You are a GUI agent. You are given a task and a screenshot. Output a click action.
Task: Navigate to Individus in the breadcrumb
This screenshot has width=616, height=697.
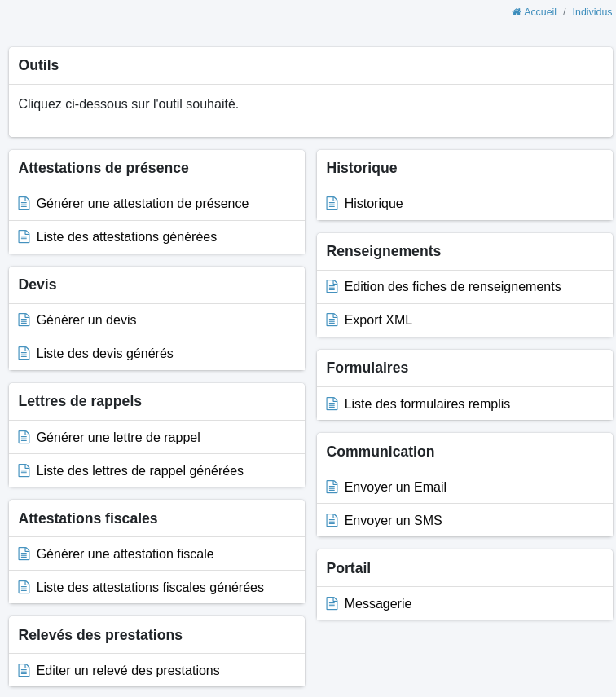coord(592,12)
